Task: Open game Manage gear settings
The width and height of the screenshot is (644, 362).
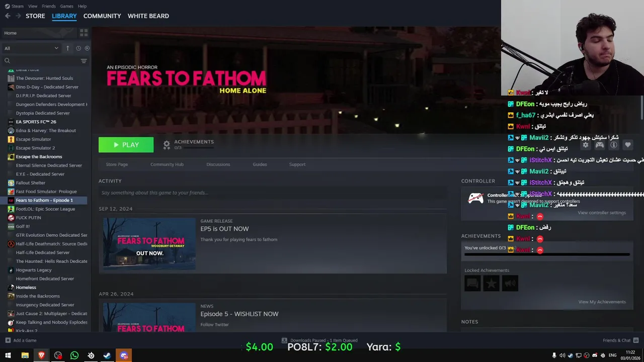Action: pos(586,145)
